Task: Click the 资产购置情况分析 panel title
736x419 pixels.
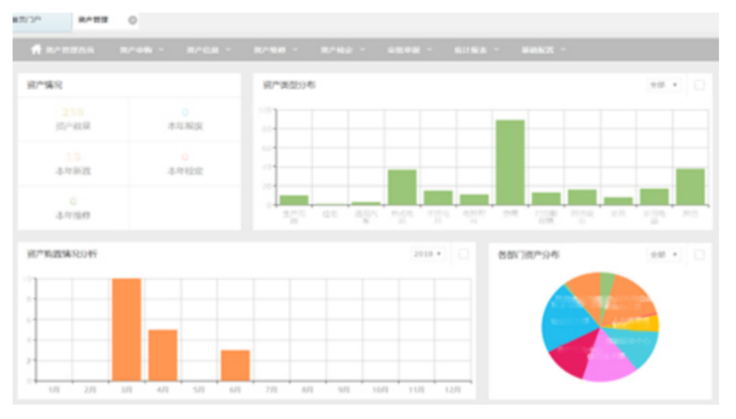Action: (x=62, y=254)
